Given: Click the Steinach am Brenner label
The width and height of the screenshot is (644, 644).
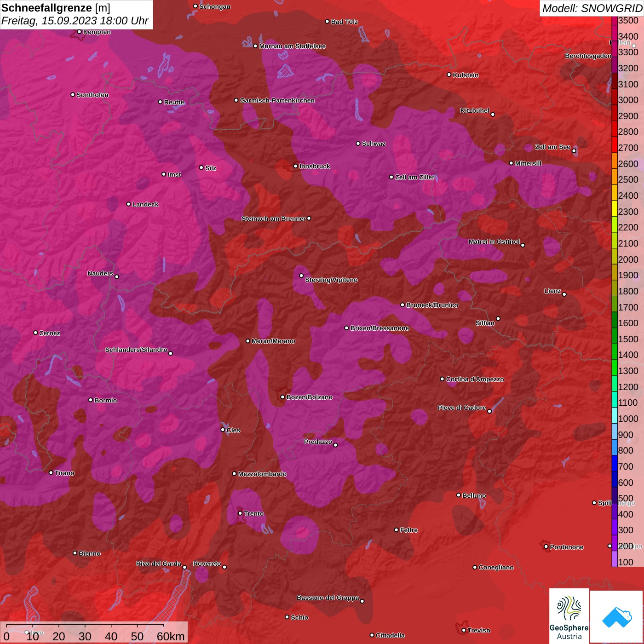Looking at the screenshot, I should tap(274, 218).
